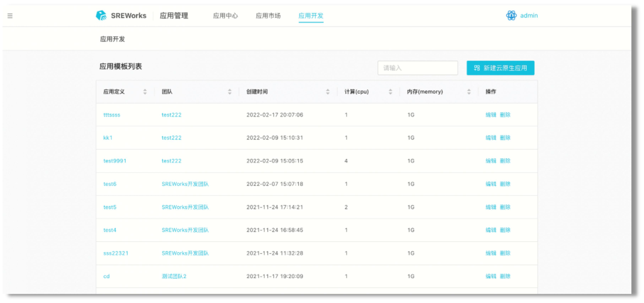Open the test5 application
The height and width of the screenshot is (303, 644).
tap(110, 207)
